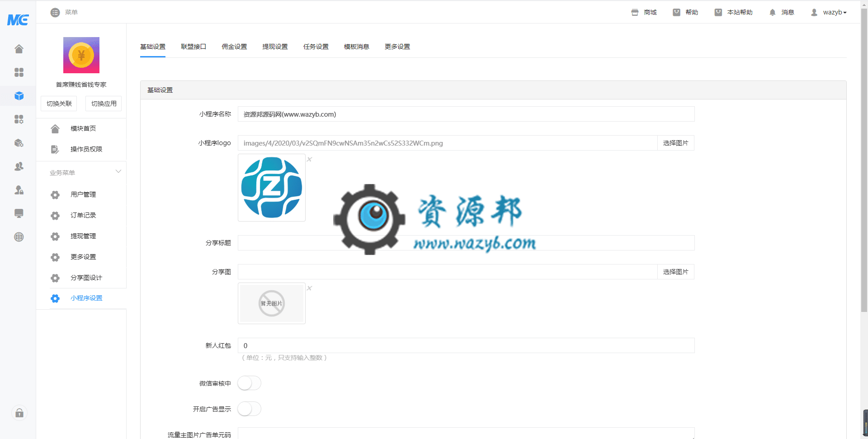The height and width of the screenshot is (439, 868).
Task: Open the users icon in left rail
Action: coord(19,166)
